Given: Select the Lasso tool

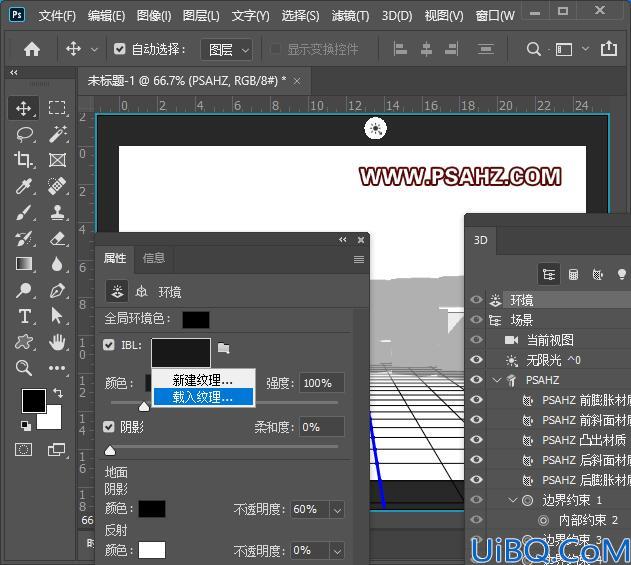Looking at the screenshot, I should coord(25,134).
